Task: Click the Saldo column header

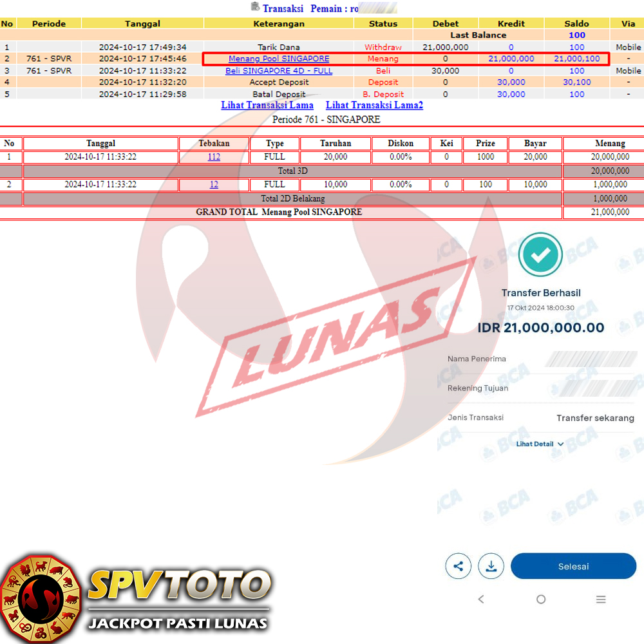Action: tap(576, 24)
